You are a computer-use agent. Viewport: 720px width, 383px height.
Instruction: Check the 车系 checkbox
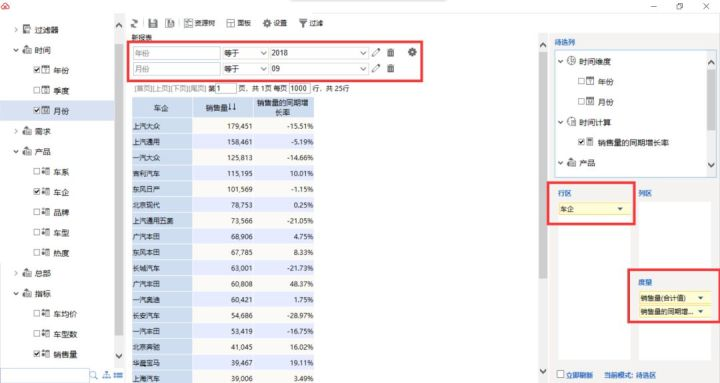[x=37, y=171]
